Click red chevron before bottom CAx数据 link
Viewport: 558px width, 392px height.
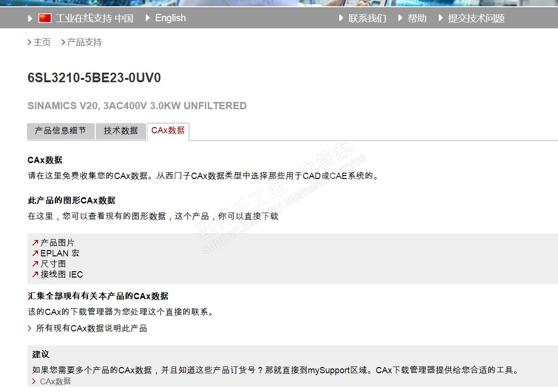[34, 381]
